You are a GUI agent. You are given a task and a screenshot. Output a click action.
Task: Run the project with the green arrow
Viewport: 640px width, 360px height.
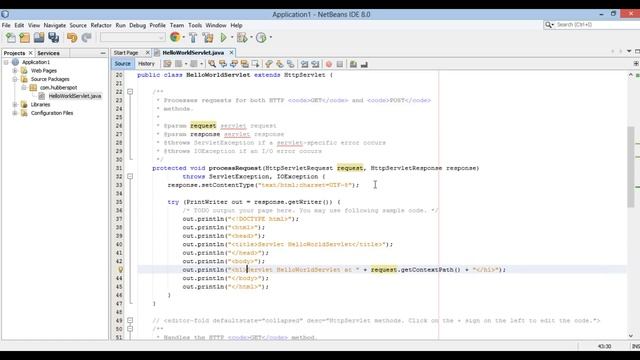[x=223, y=38]
